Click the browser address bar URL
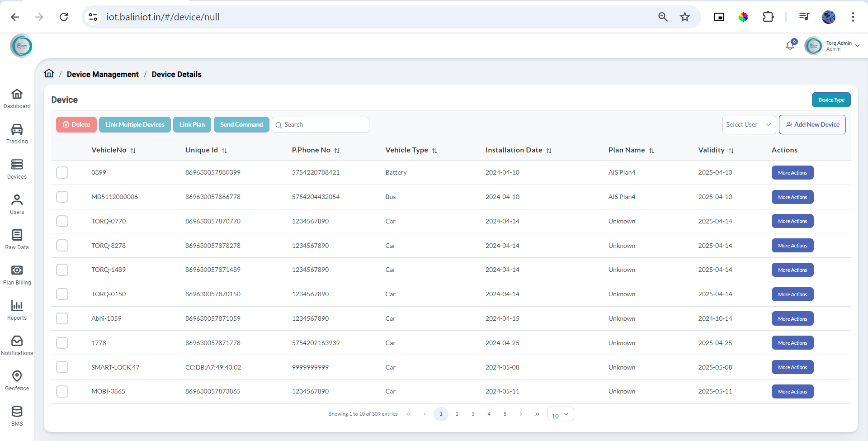The width and height of the screenshot is (868, 441). (x=163, y=17)
